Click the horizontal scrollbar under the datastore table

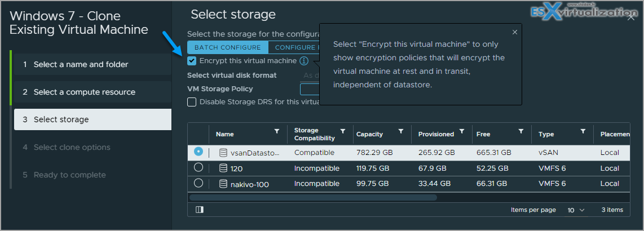[x=313, y=198]
